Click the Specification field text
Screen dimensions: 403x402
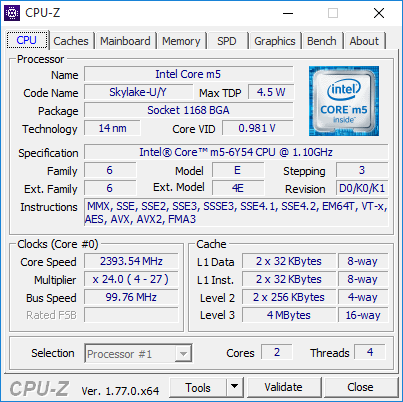click(x=236, y=152)
